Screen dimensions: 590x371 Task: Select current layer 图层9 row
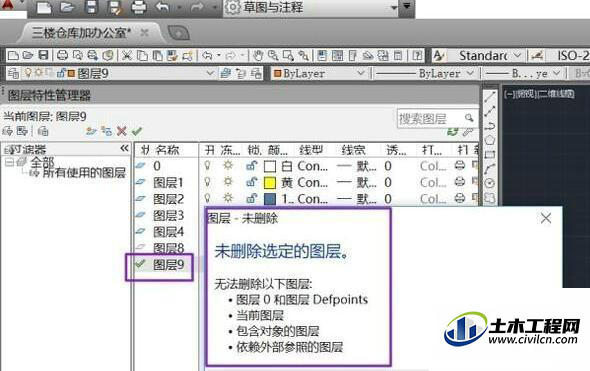tap(169, 265)
